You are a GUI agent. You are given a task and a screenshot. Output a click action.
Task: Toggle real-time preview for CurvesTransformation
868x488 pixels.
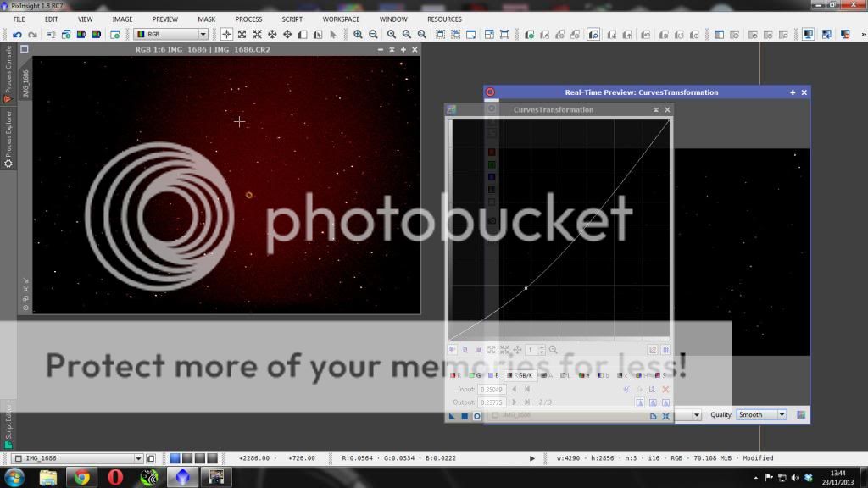click(476, 415)
